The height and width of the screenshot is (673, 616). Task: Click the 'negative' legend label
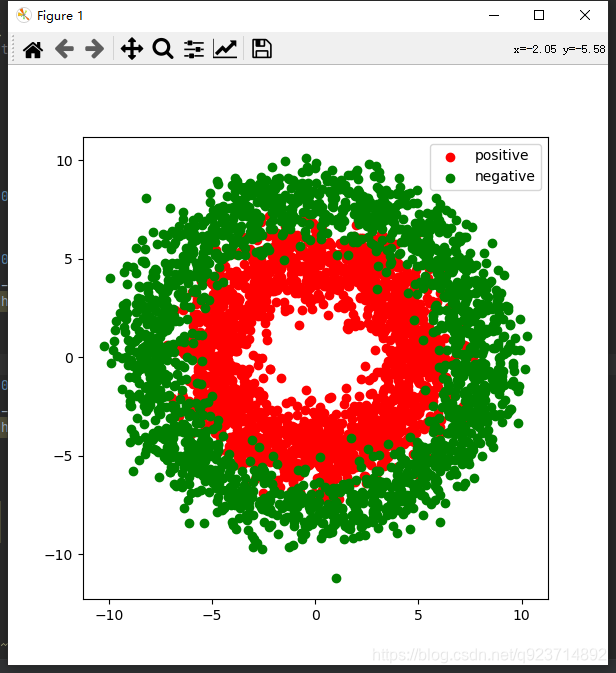point(504,176)
